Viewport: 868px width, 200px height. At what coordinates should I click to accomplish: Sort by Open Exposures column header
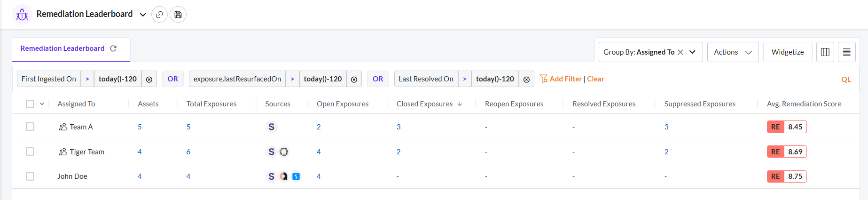[343, 104]
